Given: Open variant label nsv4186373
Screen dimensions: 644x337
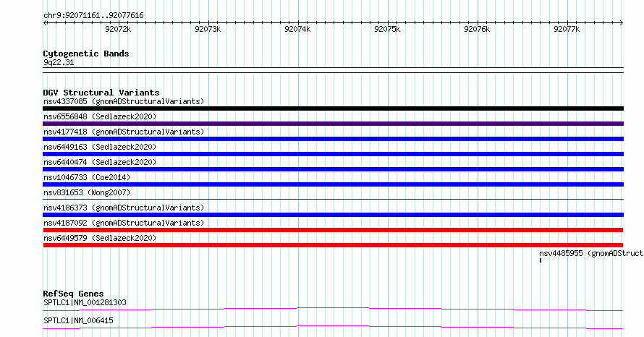Looking at the screenshot, I should click(124, 208).
